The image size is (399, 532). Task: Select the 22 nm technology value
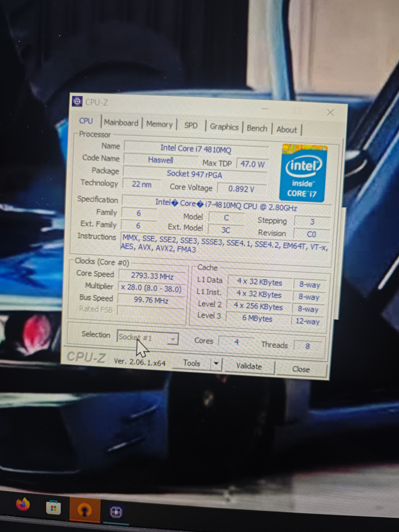coord(142,184)
